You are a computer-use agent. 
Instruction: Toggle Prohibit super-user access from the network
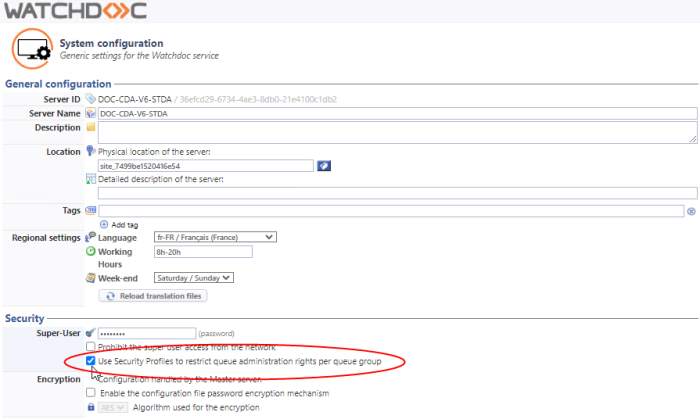(x=91, y=346)
